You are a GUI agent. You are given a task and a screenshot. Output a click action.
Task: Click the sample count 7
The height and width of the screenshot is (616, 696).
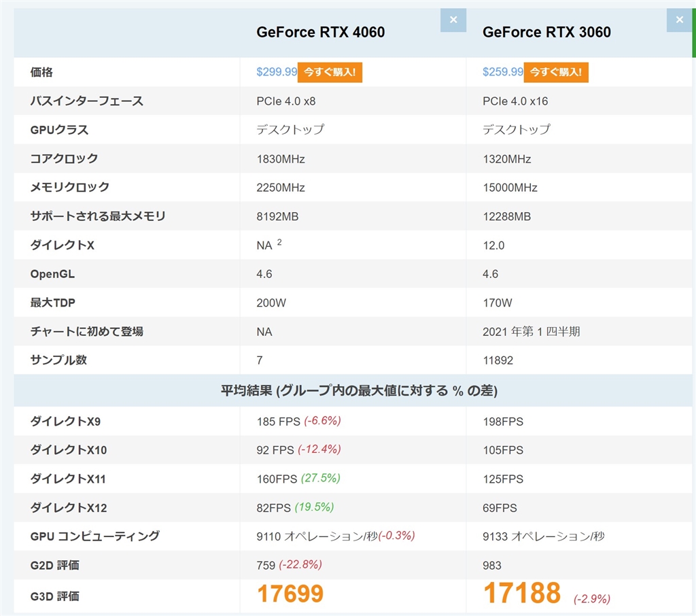click(260, 360)
